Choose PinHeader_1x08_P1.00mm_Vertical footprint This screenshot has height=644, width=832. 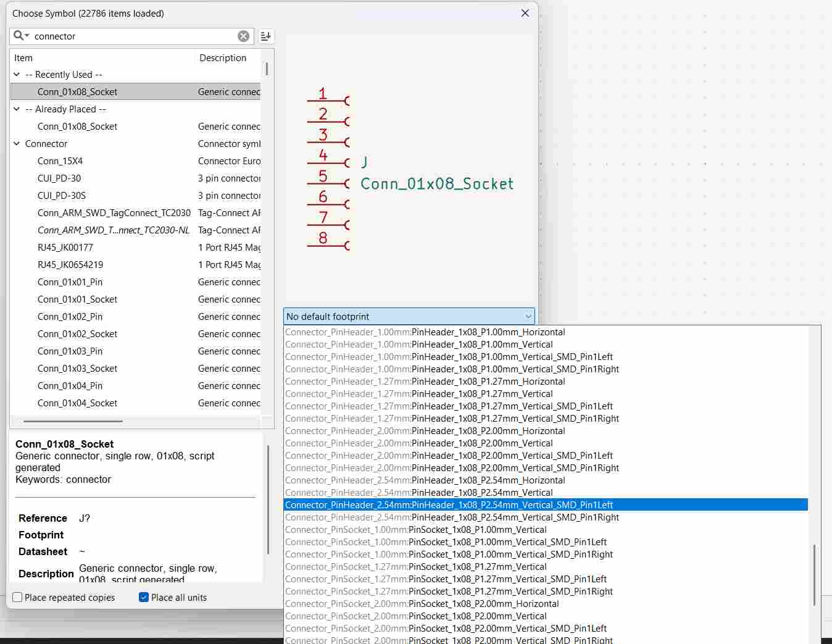pyautogui.click(x=546, y=345)
